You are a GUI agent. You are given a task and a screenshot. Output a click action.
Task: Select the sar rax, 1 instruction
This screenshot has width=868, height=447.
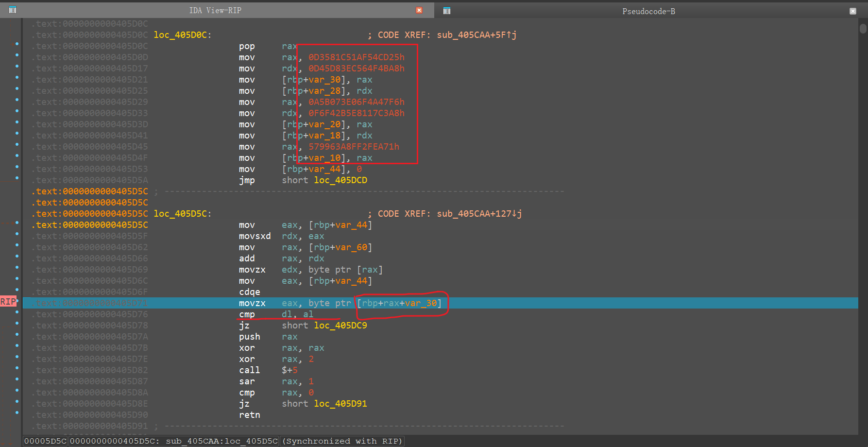pos(276,381)
